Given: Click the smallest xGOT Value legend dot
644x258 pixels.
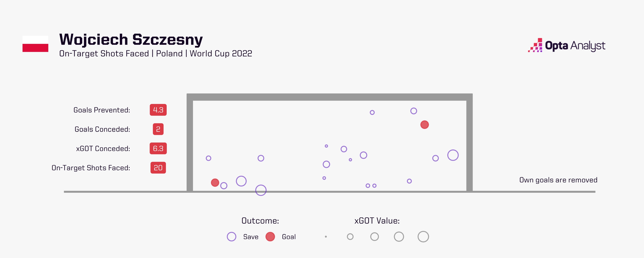Looking at the screenshot, I should click(x=326, y=236).
